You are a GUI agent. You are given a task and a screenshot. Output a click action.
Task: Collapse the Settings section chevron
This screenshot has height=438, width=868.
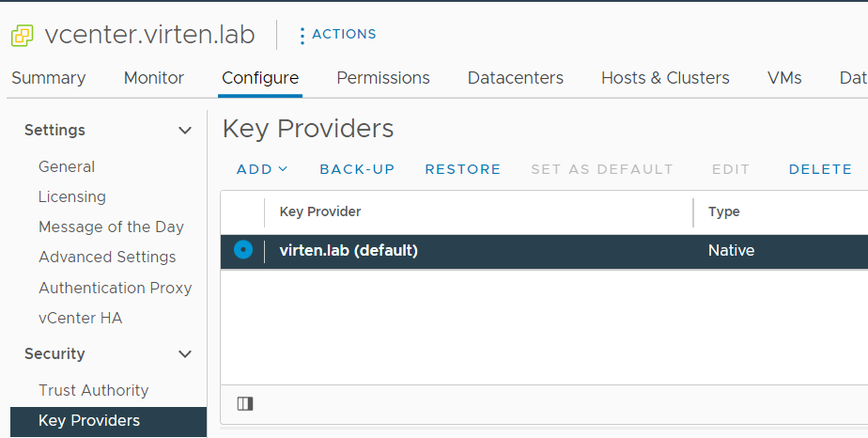[185, 131]
